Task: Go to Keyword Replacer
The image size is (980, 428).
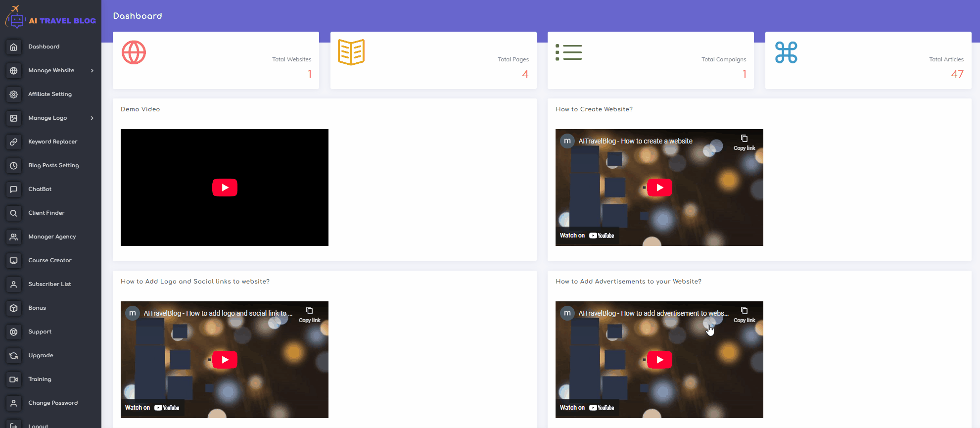Action: (53, 142)
